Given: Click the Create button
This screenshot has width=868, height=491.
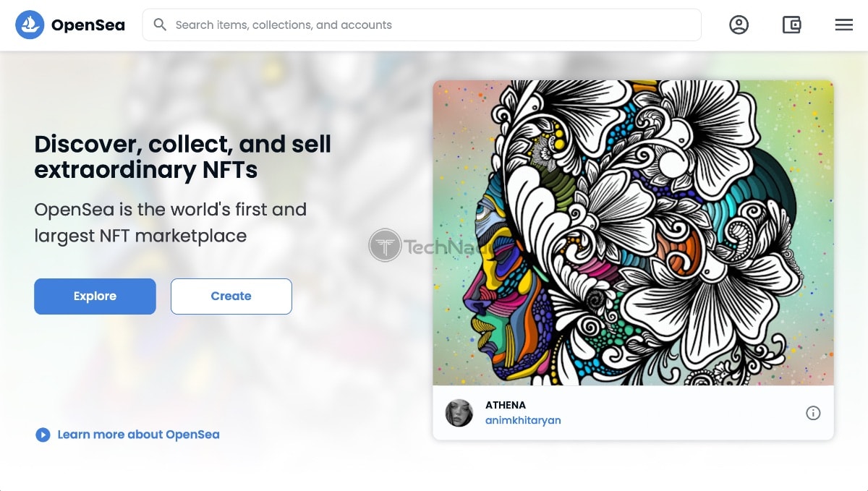Looking at the screenshot, I should (231, 296).
